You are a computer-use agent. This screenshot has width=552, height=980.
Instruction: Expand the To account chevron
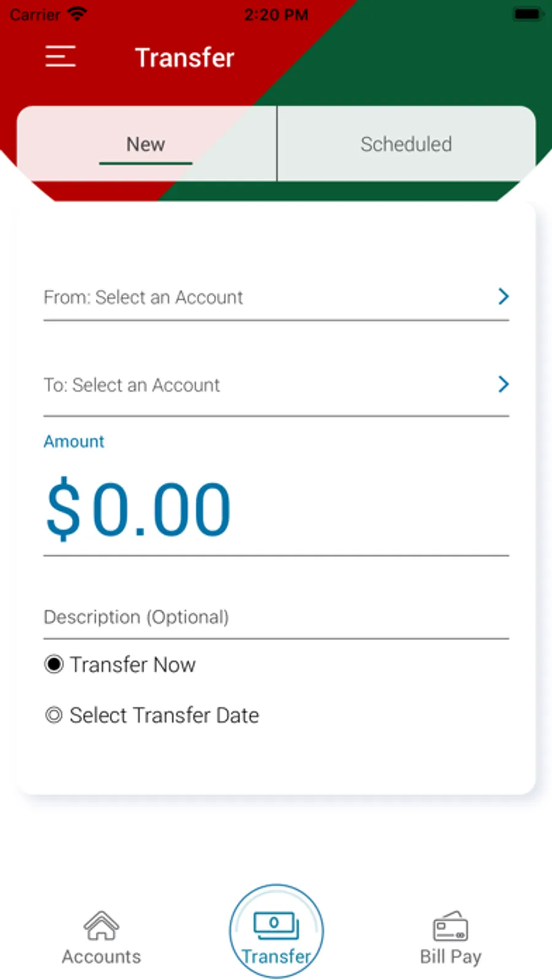click(x=504, y=385)
